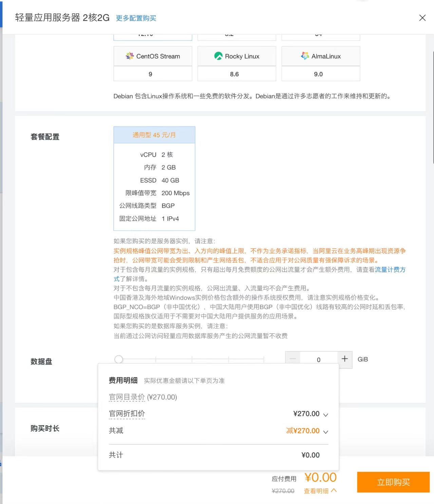The height and width of the screenshot is (504, 434).
Task: Select AlmaLinux version 9.0 cell
Action: click(x=320, y=74)
